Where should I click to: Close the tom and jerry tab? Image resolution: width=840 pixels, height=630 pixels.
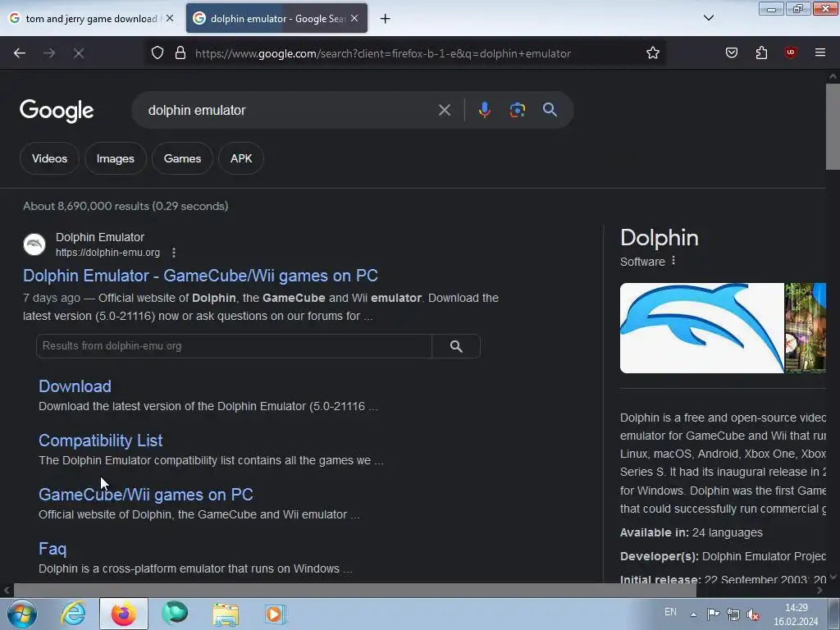coord(170,18)
